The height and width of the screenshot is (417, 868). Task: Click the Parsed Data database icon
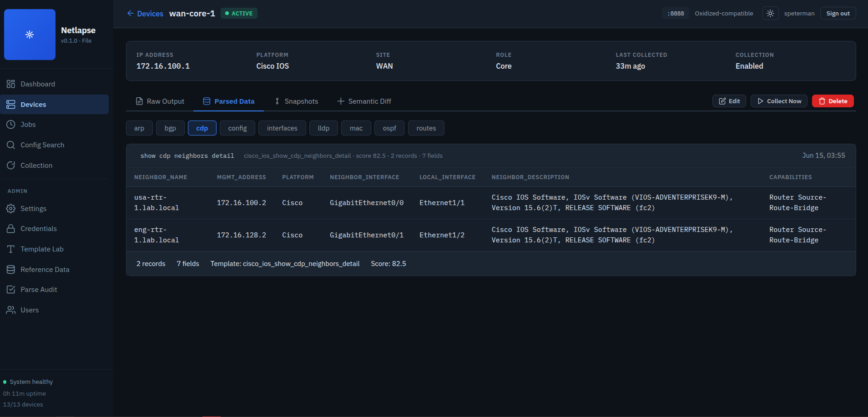click(207, 101)
